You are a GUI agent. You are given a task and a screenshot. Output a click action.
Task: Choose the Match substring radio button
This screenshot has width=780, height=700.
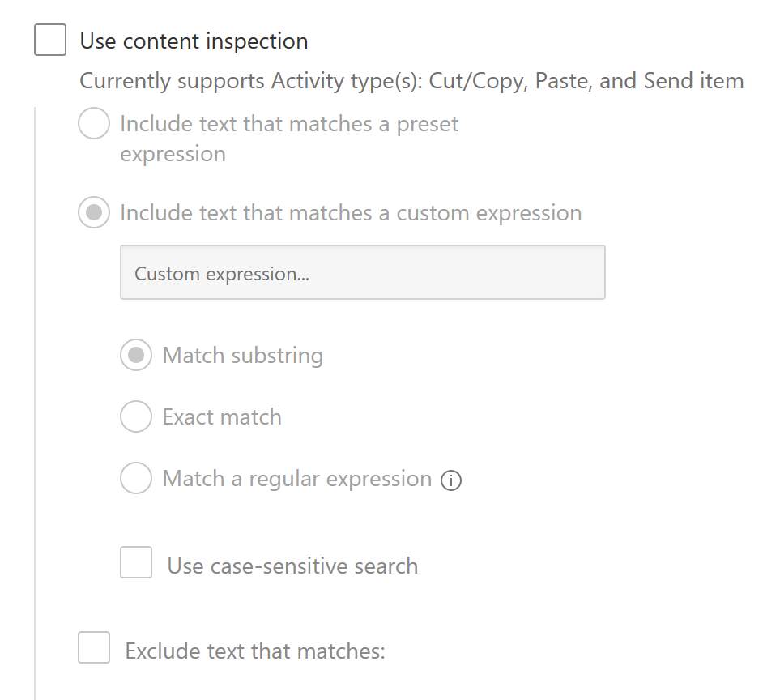[x=136, y=355]
